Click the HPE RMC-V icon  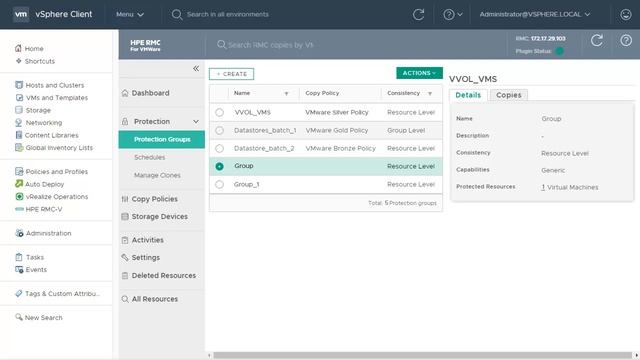tap(19, 209)
